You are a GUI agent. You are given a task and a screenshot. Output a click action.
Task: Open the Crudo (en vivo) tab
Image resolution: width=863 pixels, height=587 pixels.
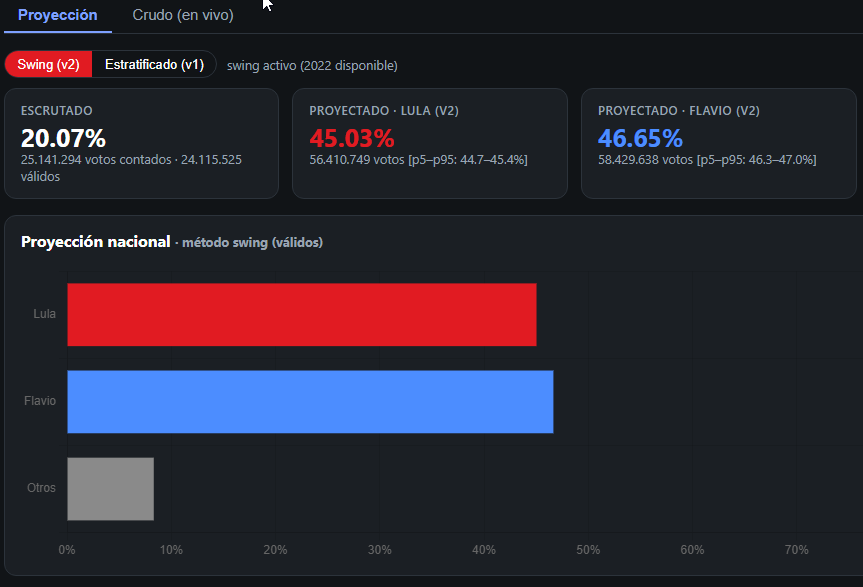[183, 15]
